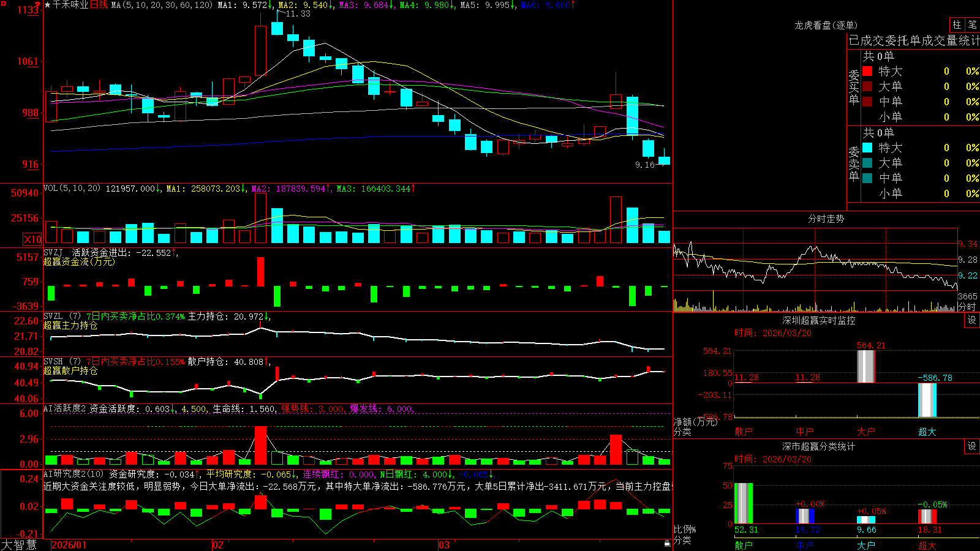980x551 pixels.
Task: Open 设 settings for 深圳超赢实时监控
Action: tap(972, 320)
